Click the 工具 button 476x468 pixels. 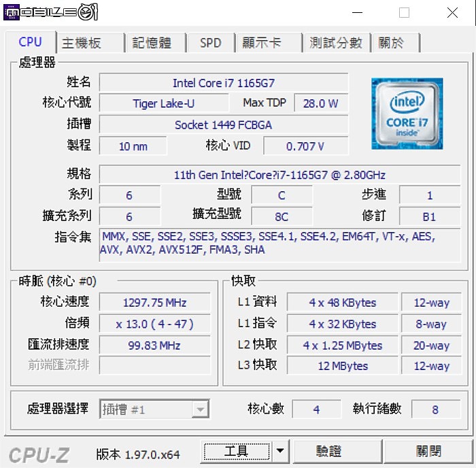coord(236,451)
